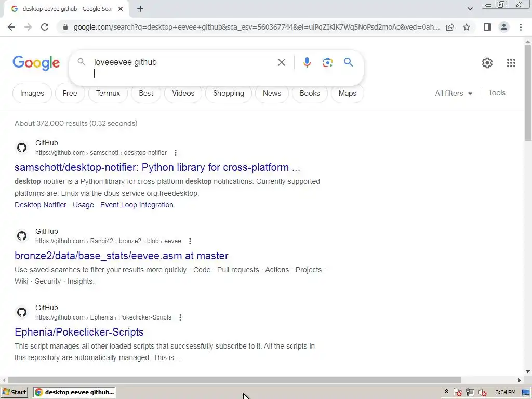Screen dimensions: 532x399
Task: Click into the Google search input
Action: (183, 68)
